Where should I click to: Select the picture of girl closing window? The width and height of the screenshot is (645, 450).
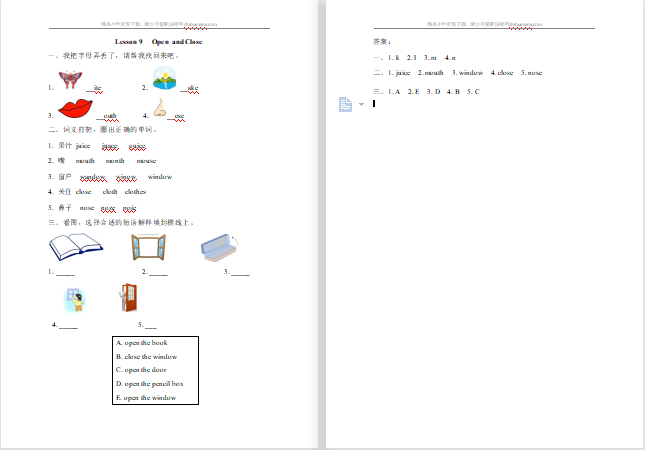tap(74, 299)
